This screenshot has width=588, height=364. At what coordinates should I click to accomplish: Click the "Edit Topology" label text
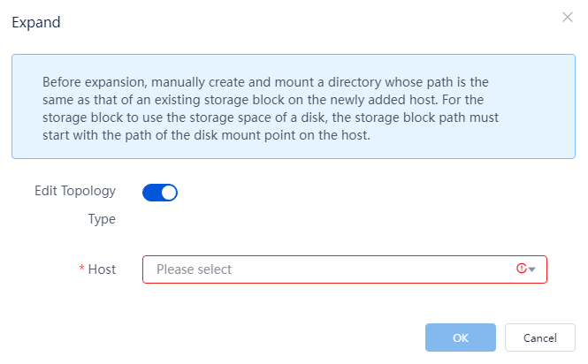[x=75, y=191]
